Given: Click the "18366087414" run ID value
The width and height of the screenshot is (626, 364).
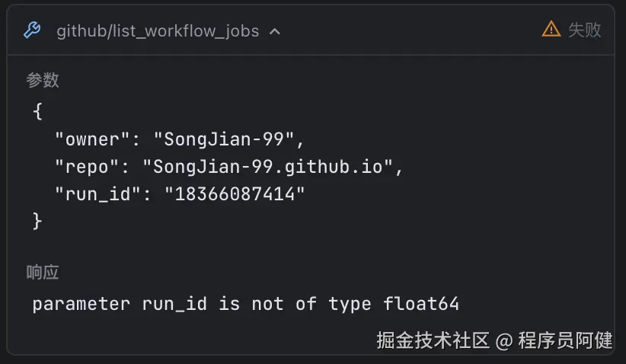Looking at the screenshot, I should pos(235,194).
